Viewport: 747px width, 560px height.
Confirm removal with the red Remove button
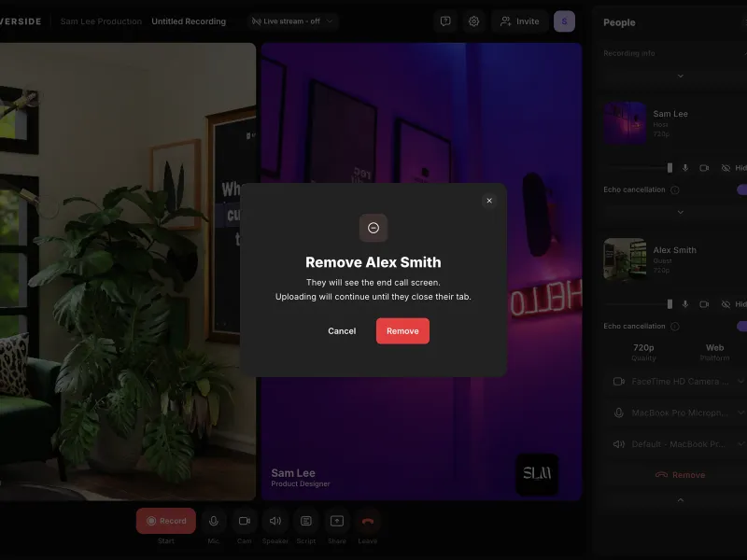(x=402, y=331)
